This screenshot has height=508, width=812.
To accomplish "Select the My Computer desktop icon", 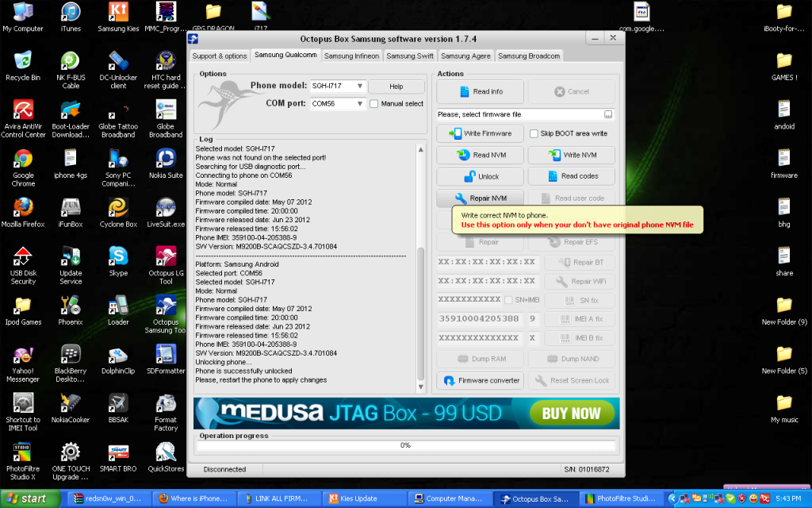I will tap(23, 17).
